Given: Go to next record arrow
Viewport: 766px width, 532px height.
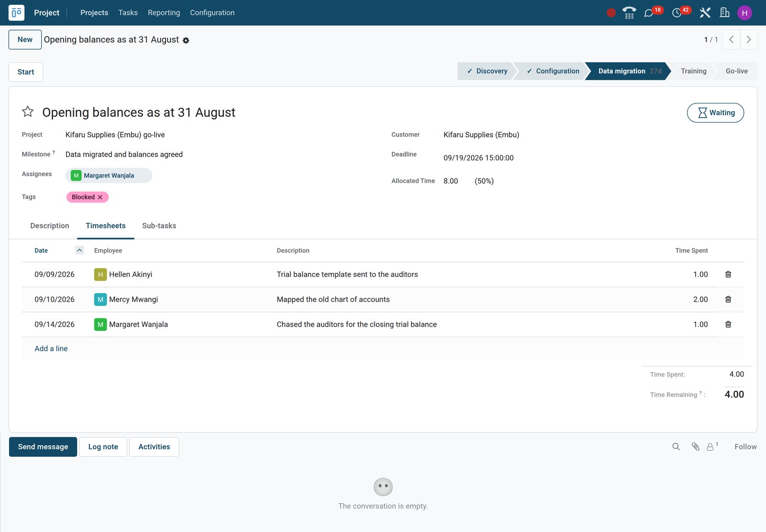Looking at the screenshot, I should (x=748, y=40).
